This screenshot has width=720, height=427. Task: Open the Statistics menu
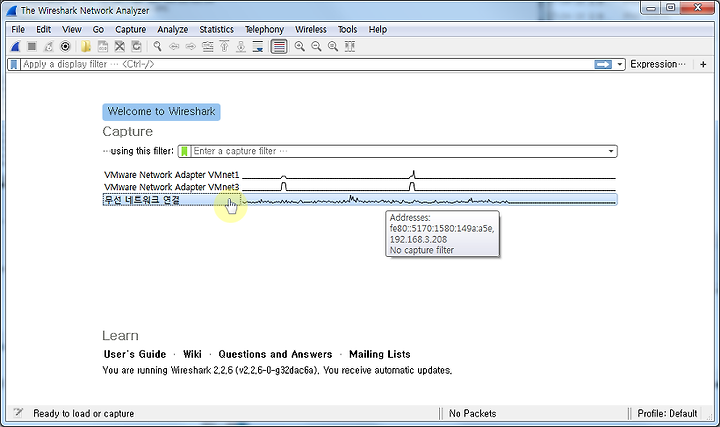point(216,29)
